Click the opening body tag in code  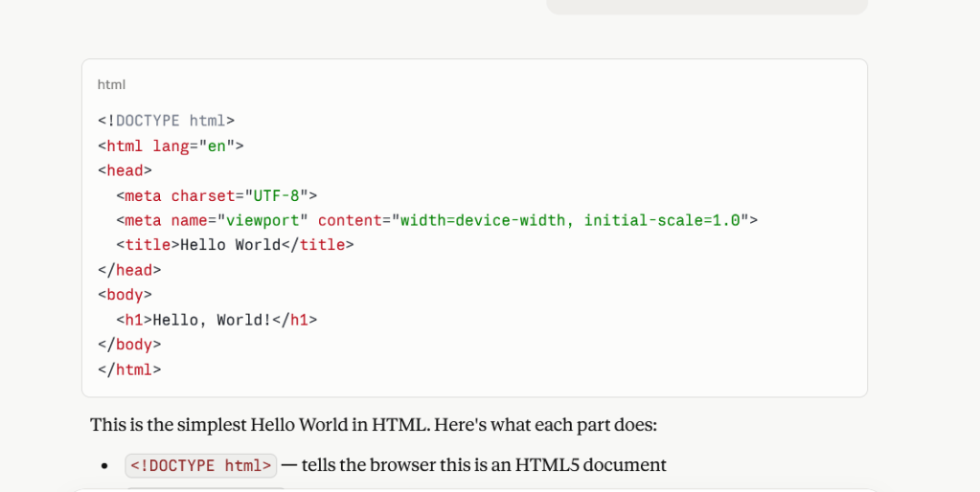tap(125, 295)
